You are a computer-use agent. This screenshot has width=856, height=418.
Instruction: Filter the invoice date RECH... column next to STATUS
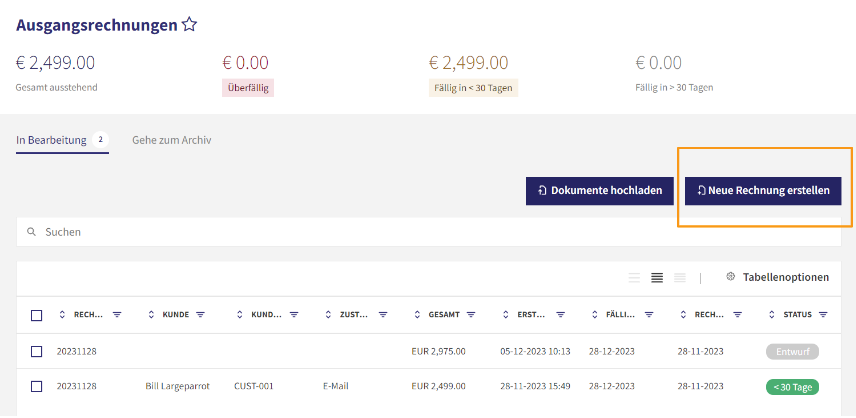point(738,315)
